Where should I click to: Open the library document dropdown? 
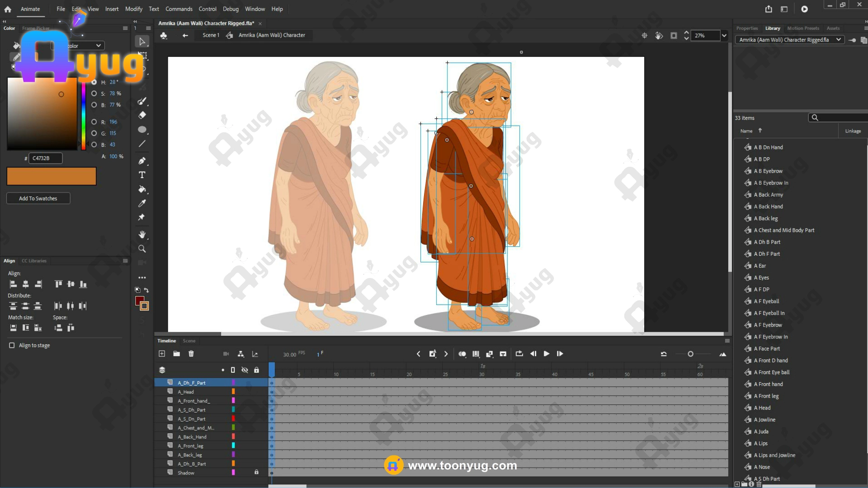click(x=839, y=40)
